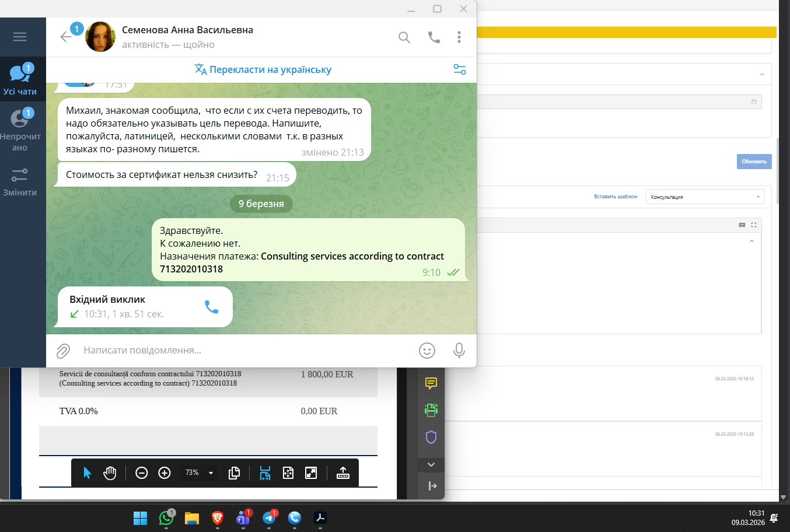
Task: Click the '9 березня' date separator
Action: pos(261,204)
